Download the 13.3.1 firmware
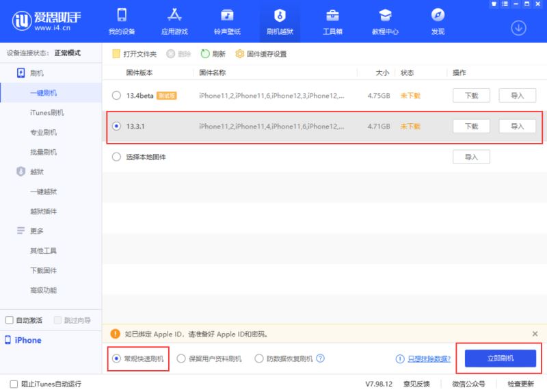The height and width of the screenshot is (392, 547). [471, 126]
